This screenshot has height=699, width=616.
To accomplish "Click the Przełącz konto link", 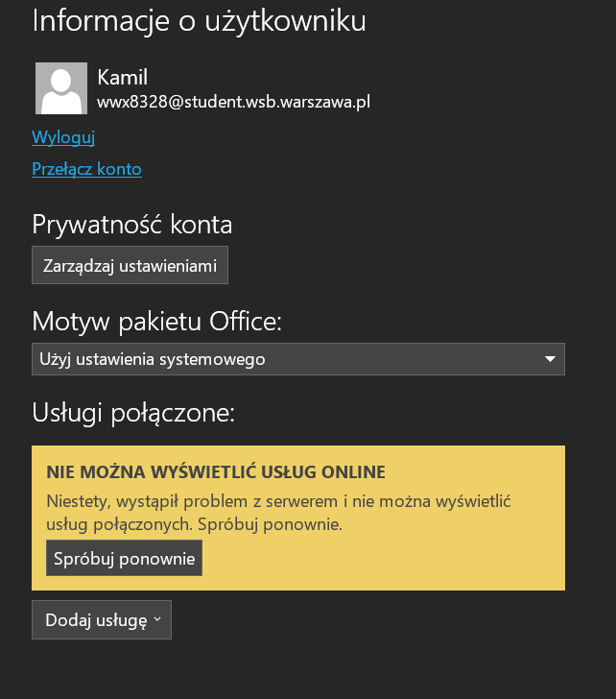I will [86, 169].
